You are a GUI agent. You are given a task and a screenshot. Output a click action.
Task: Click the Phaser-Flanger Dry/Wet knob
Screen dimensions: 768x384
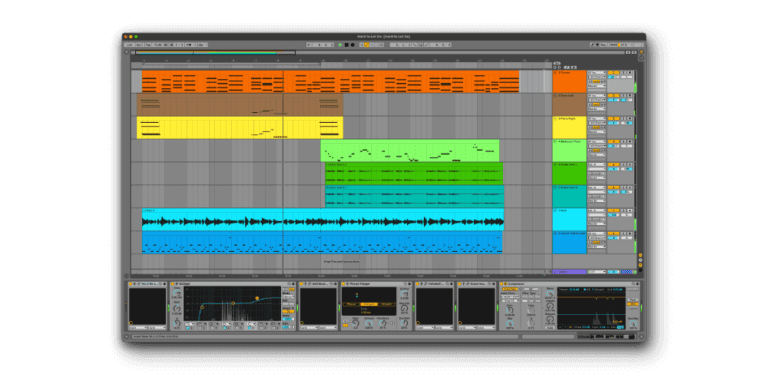[404, 323]
